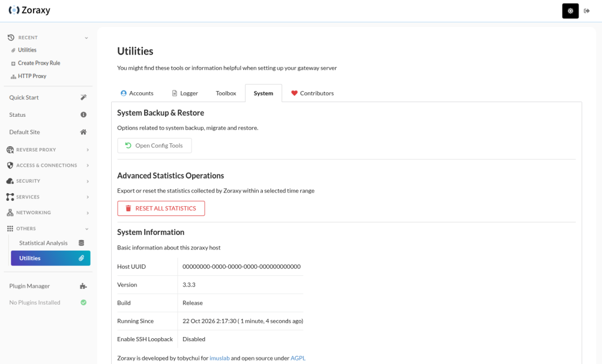Toggle dark theme with the sun icon button
This screenshot has height=364, width=602.
(x=570, y=11)
